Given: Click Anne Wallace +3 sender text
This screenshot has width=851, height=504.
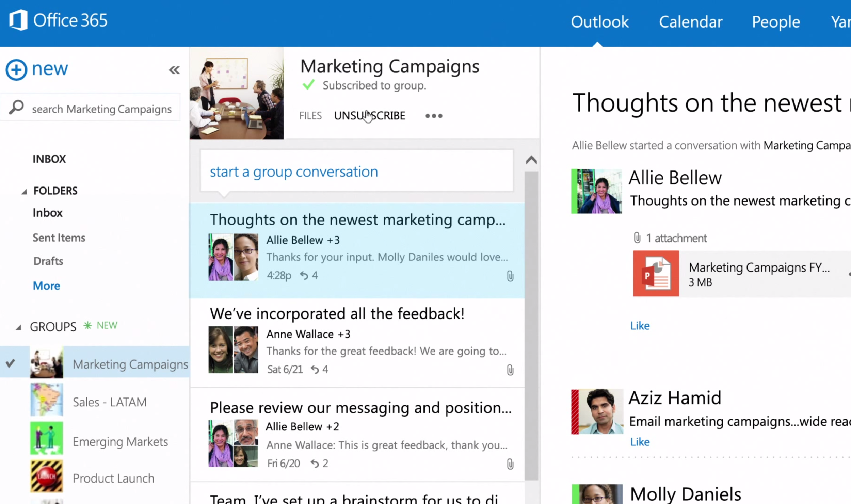Looking at the screenshot, I should tap(308, 334).
